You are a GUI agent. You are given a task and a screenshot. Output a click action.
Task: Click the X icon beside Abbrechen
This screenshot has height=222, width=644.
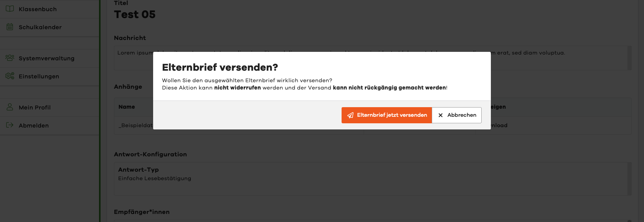point(441,115)
